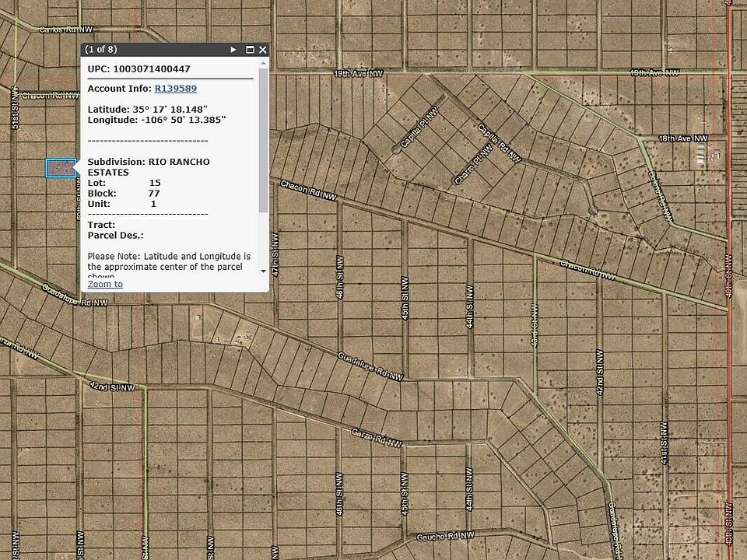Go to next feature in popup
This screenshot has height=560, width=747.
(233, 50)
